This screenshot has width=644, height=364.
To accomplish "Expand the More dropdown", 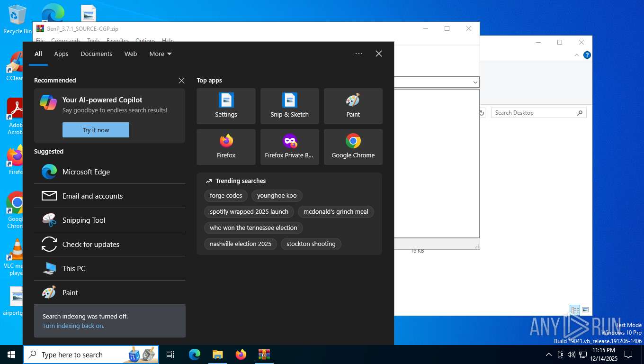I will [x=161, y=54].
